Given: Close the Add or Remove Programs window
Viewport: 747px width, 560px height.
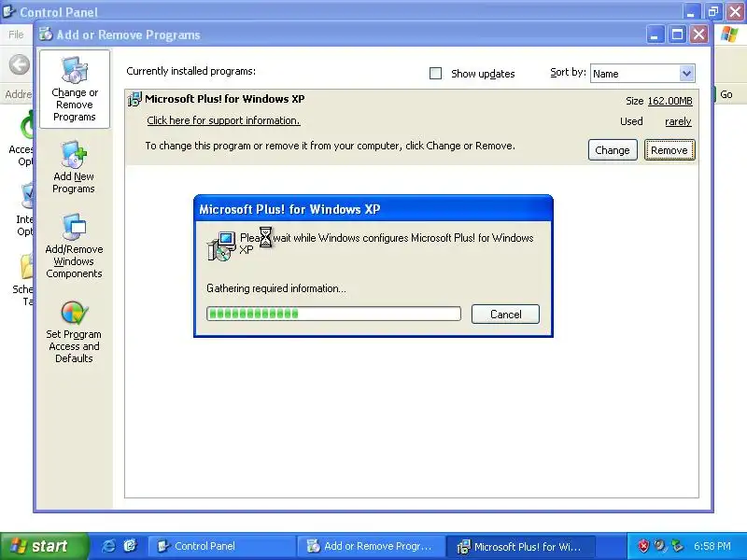Looking at the screenshot, I should coord(698,35).
